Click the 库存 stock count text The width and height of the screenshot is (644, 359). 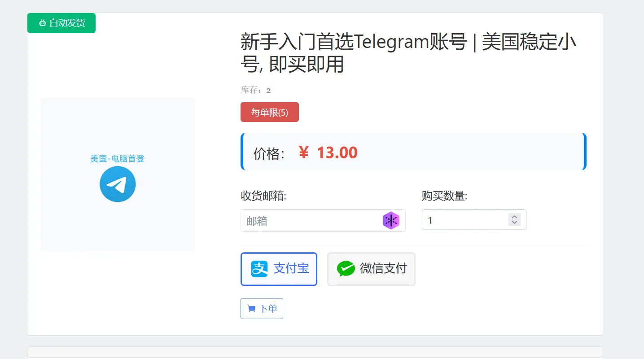[x=256, y=90]
